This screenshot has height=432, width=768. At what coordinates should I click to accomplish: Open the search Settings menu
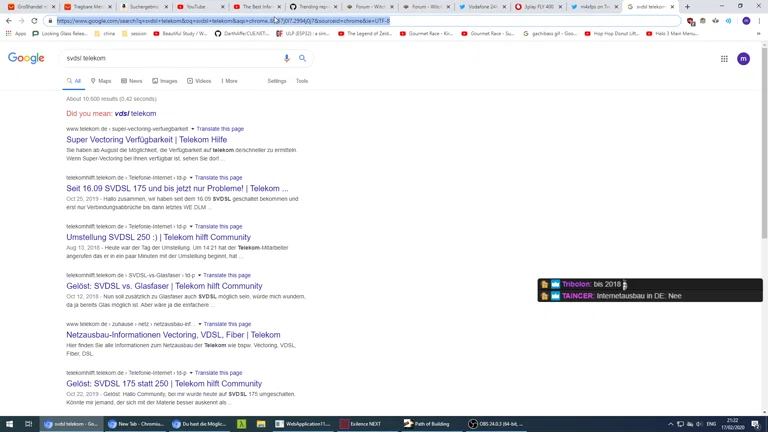click(x=277, y=81)
